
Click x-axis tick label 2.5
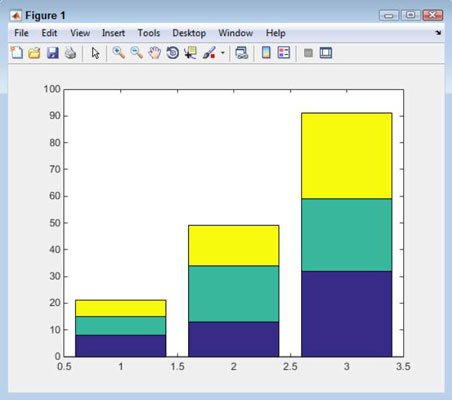290,367
